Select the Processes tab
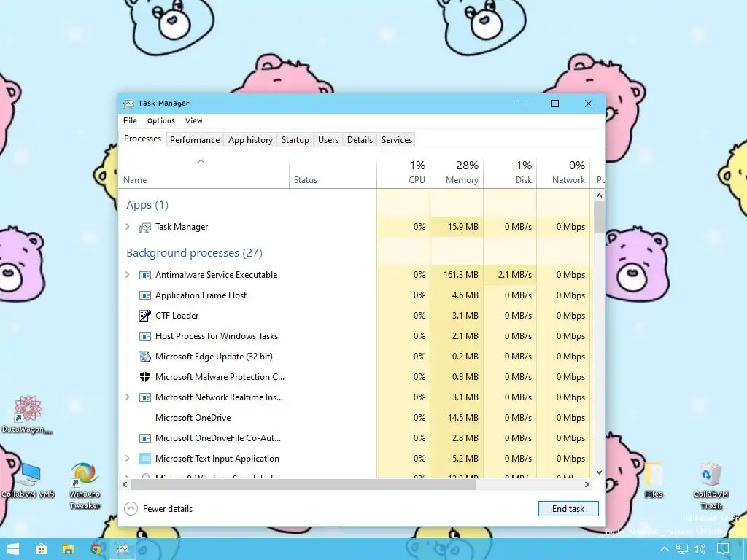This screenshot has height=560, width=747. 142,139
